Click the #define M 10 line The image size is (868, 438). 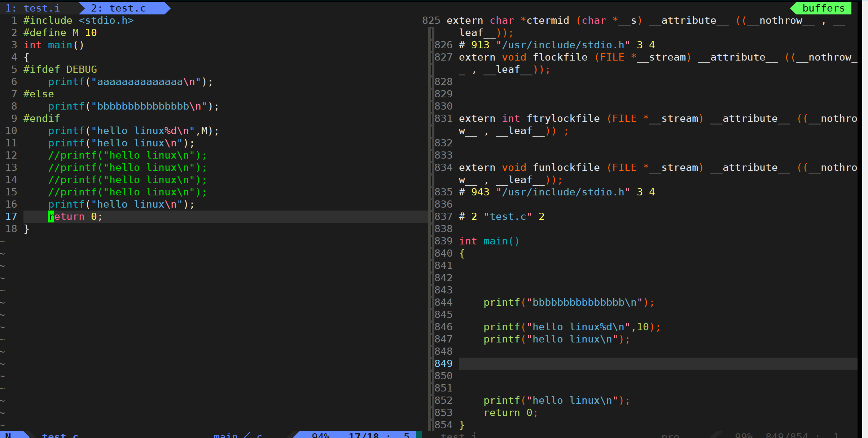click(60, 33)
